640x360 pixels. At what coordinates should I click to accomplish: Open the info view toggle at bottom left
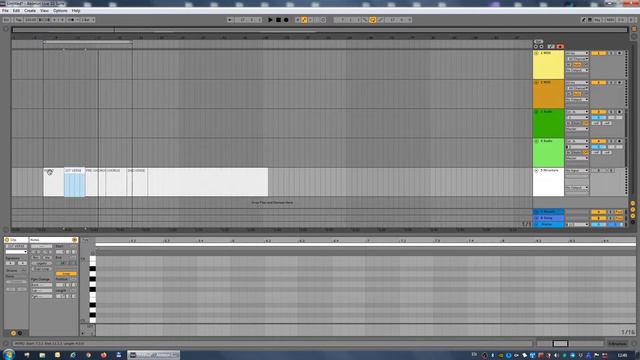[6, 344]
